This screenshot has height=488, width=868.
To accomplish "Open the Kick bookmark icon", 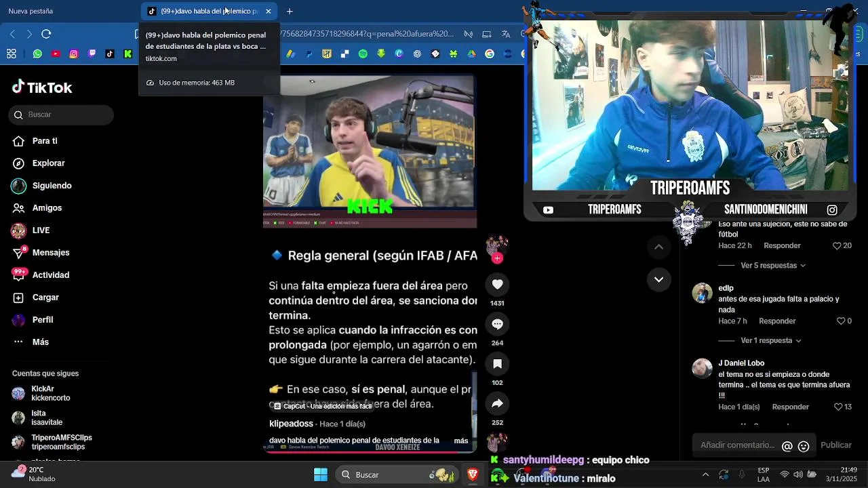I will (x=128, y=54).
